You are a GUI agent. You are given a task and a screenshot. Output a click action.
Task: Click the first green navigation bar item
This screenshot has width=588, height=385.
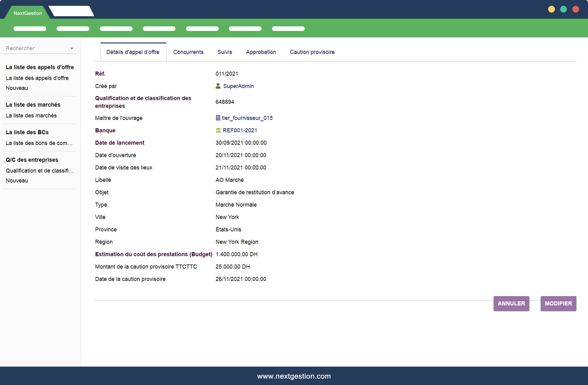pyautogui.click(x=30, y=29)
